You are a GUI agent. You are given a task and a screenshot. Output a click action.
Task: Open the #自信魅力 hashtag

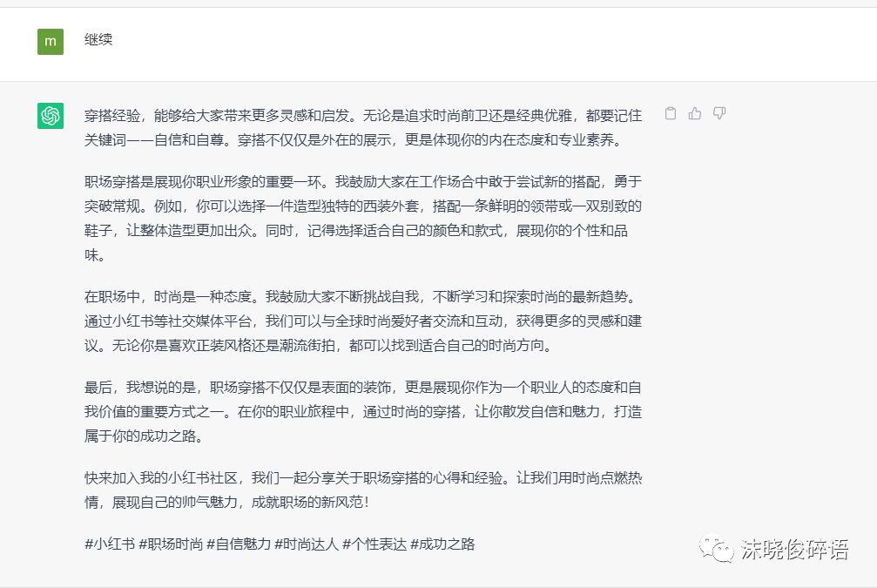[239, 544]
